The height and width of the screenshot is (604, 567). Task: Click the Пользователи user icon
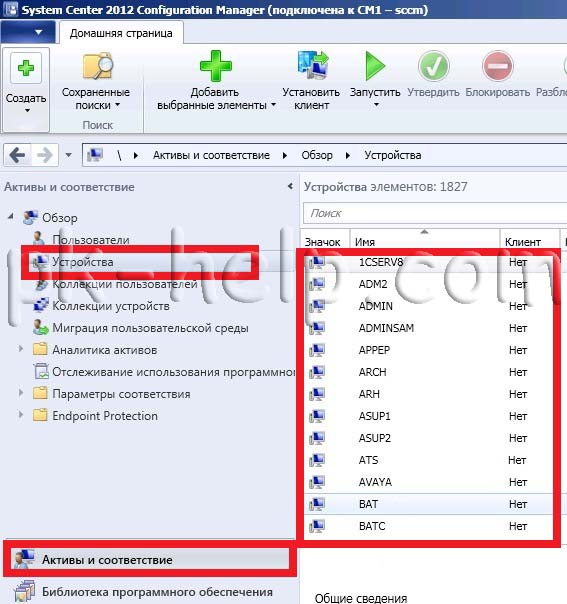pos(39,239)
